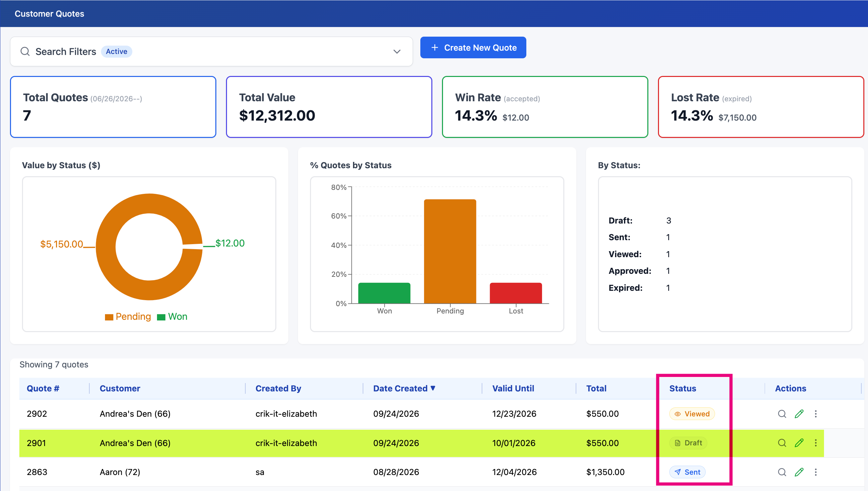Sort the table by Customer column
This screenshot has height=491, width=868.
(x=120, y=388)
